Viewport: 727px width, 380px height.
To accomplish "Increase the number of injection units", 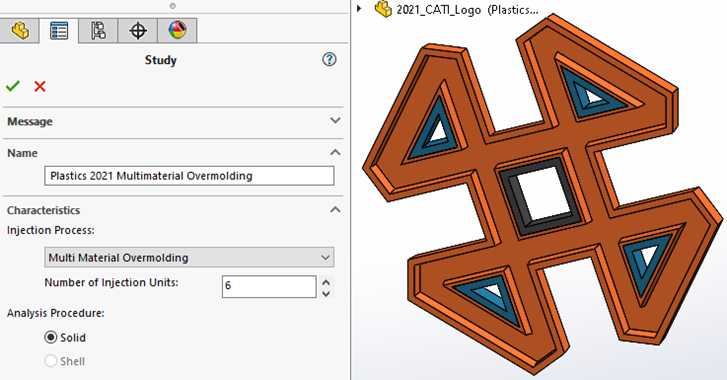I will coord(326,282).
